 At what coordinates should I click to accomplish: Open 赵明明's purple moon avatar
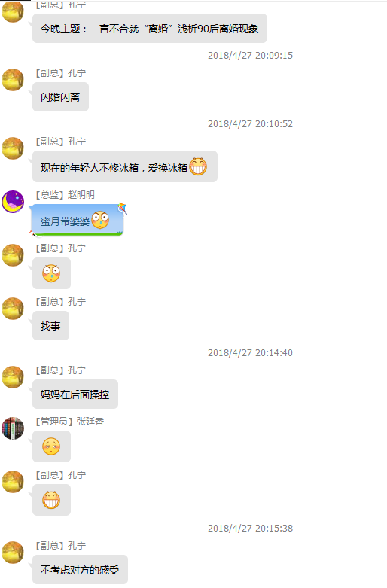[13, 202]
